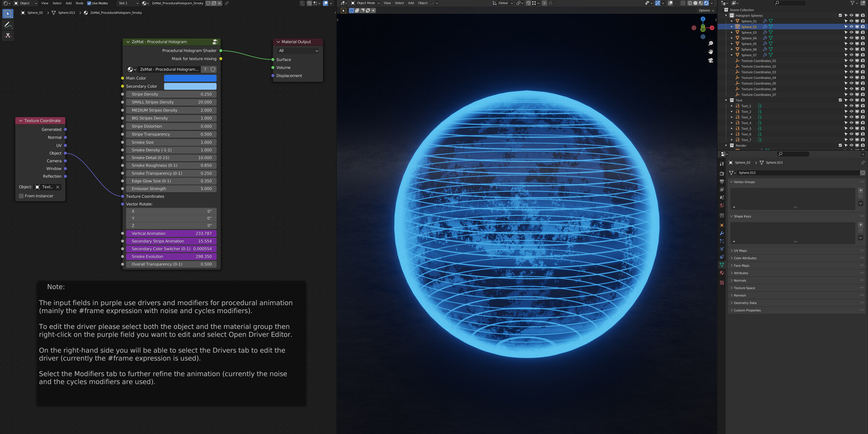Expand the Text collection in the outliner
Viewport: 868px width, 434px height.
point(726,100)
